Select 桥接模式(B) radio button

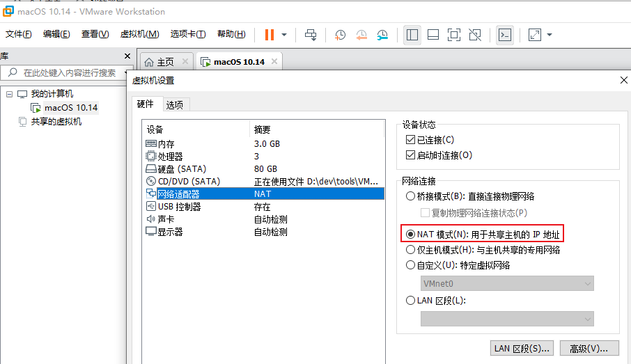pos(410,196)
